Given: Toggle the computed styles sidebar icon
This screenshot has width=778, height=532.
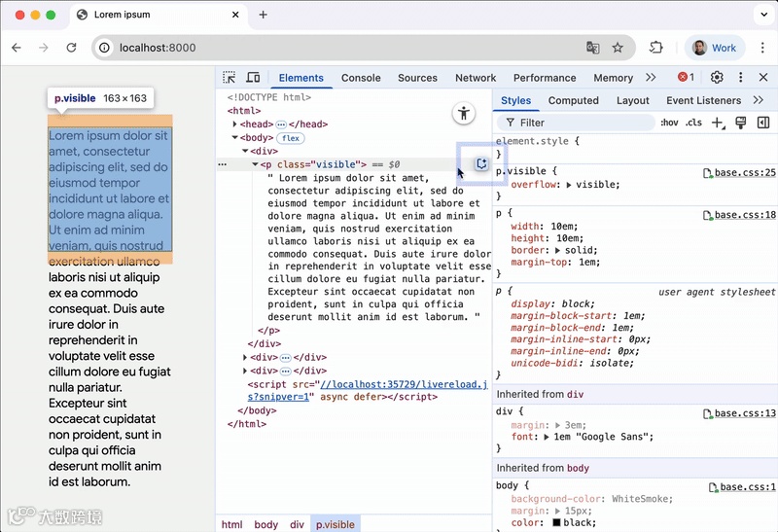Looking at the screenshot, I should [x=763, y=123].
